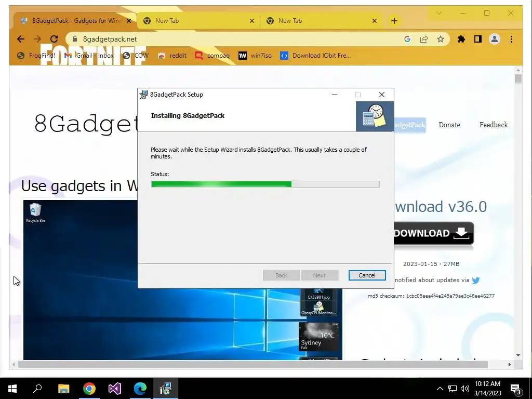Click the page scroll down arrow
This screenshot has height=399, width=532.
(518, 355)
